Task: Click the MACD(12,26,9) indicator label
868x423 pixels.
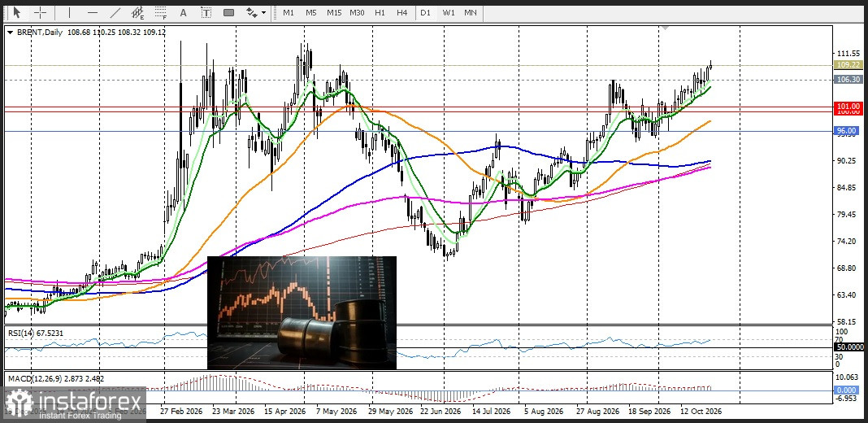Action: [55, 378]
